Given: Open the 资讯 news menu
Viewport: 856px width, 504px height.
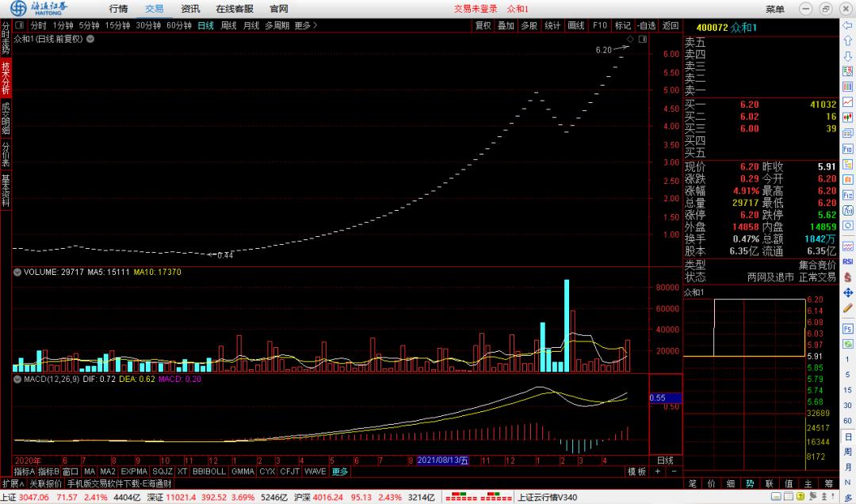Looking at the screenshot, I should click(x=190, y=9).
